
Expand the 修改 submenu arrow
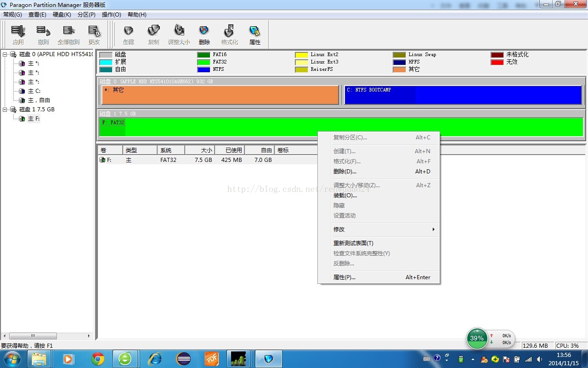[x=433, y=230]
